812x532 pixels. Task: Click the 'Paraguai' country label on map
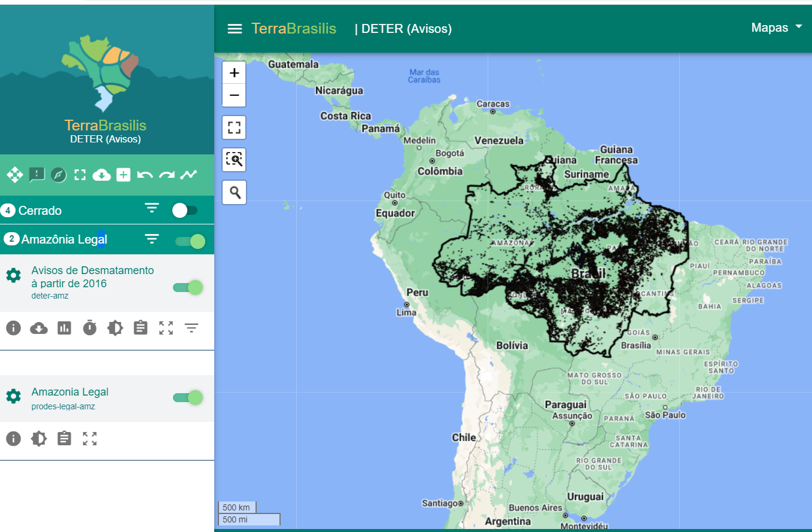[565, 405]
